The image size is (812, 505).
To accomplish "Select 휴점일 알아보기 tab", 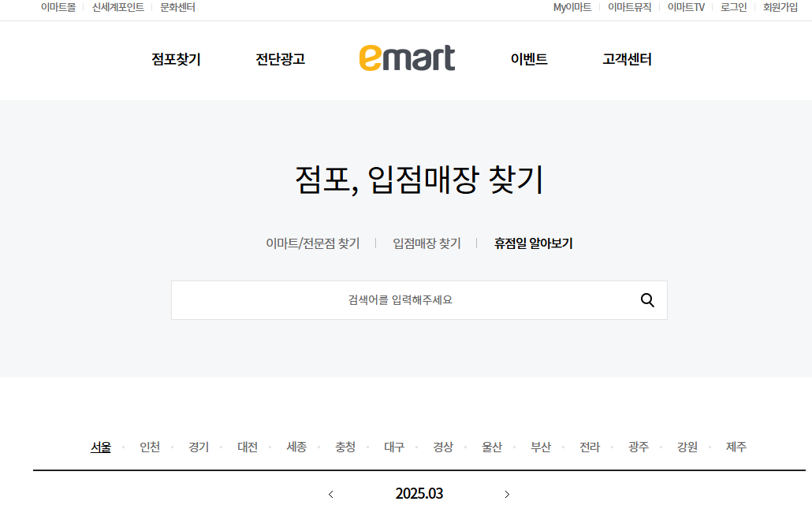I will point(534,243).
